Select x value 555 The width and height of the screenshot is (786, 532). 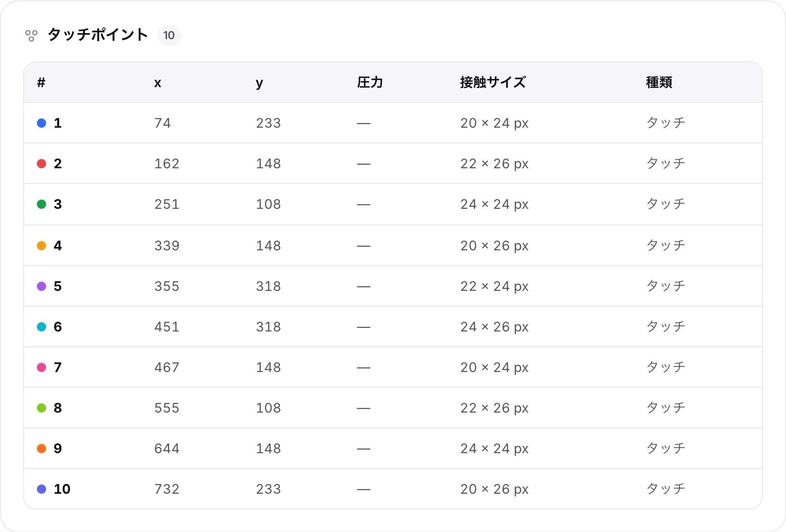point(167,408)
